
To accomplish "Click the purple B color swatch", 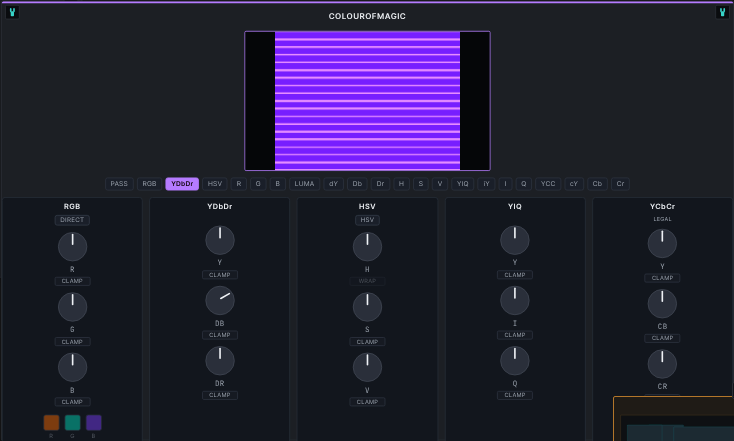I will 94,423.
